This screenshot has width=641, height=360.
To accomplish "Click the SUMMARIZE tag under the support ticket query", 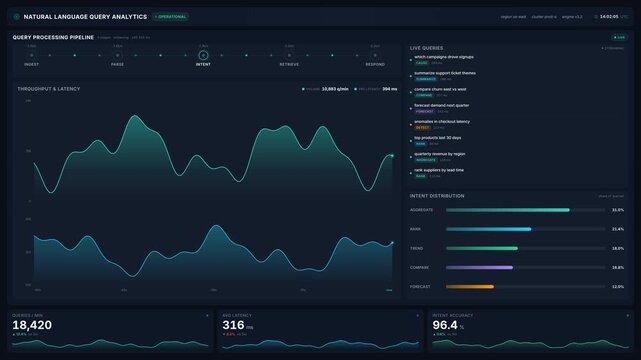I will click(x=426, y=79).
